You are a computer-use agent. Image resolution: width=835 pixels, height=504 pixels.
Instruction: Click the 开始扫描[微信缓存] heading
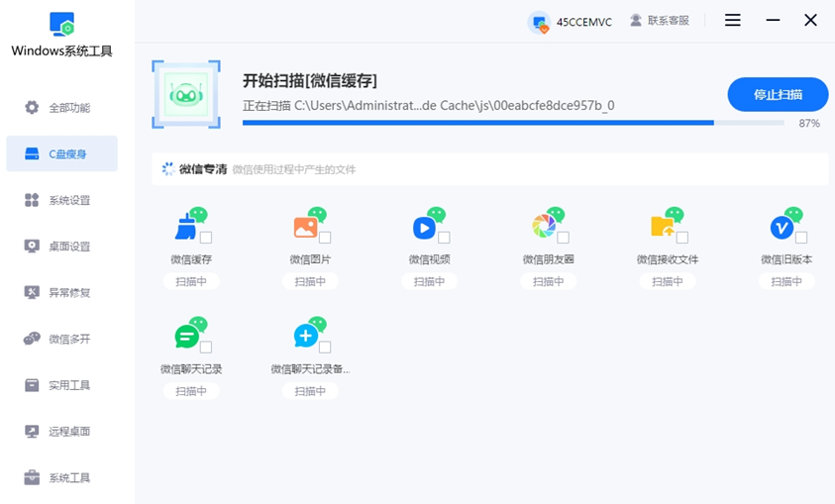tap(310, 81)
